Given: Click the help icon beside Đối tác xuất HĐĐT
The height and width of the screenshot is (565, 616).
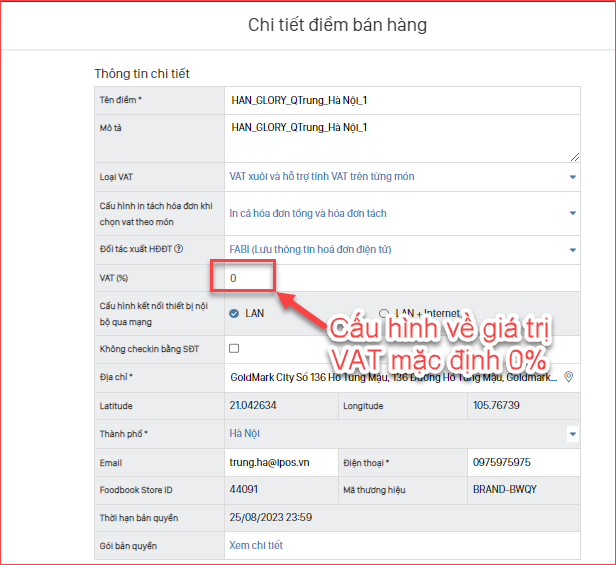Looking at the screenshot, I should pyautogui.click(x=179, y=250).
